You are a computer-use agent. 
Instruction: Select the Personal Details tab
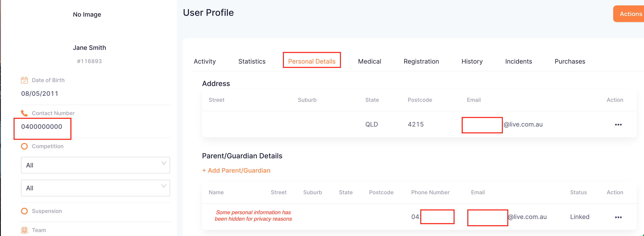click(312, 61)
